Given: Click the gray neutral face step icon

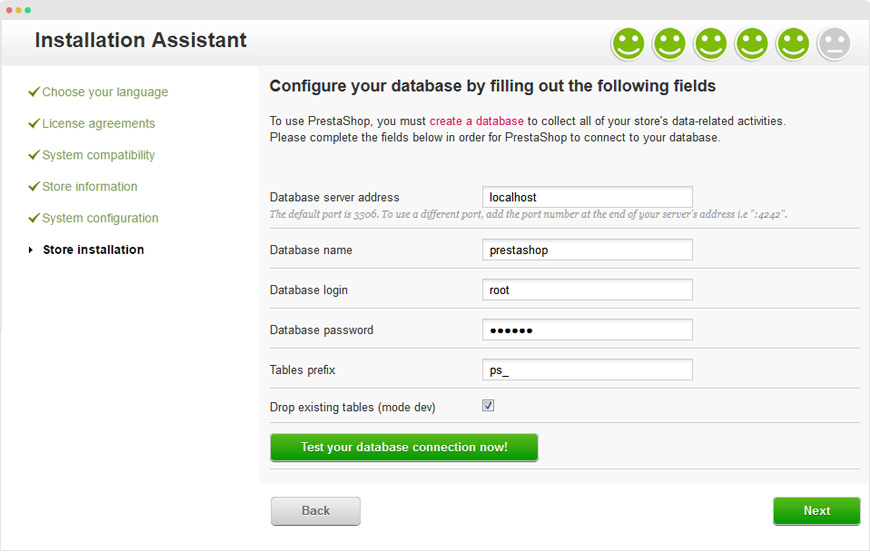Looking at the screenshot, I should click(x=833, y=44).
